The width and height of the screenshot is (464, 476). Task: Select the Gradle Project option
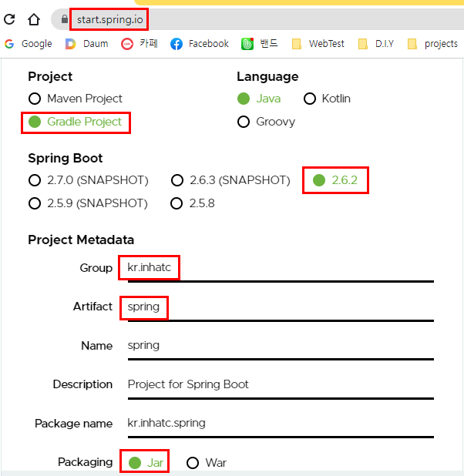tap(35, 122)
